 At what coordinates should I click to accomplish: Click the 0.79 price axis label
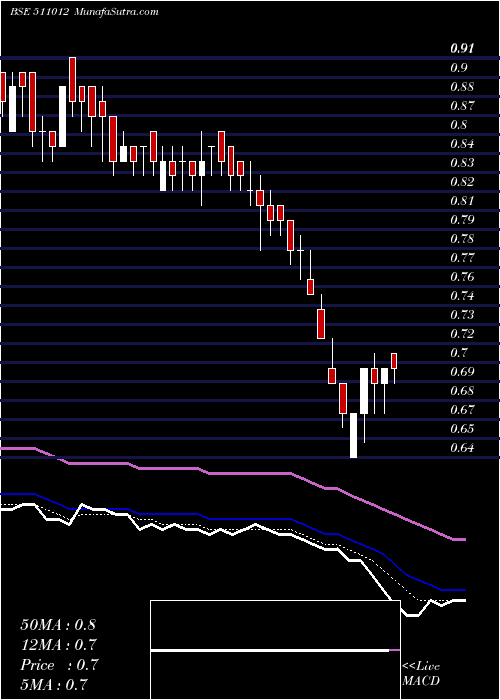click(x=462, y=220)
